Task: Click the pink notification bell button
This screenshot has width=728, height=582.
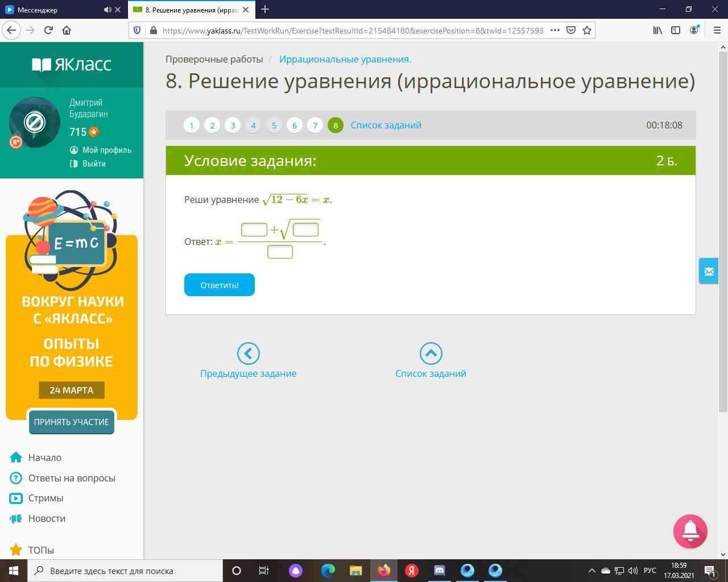Action: point(690,531)
